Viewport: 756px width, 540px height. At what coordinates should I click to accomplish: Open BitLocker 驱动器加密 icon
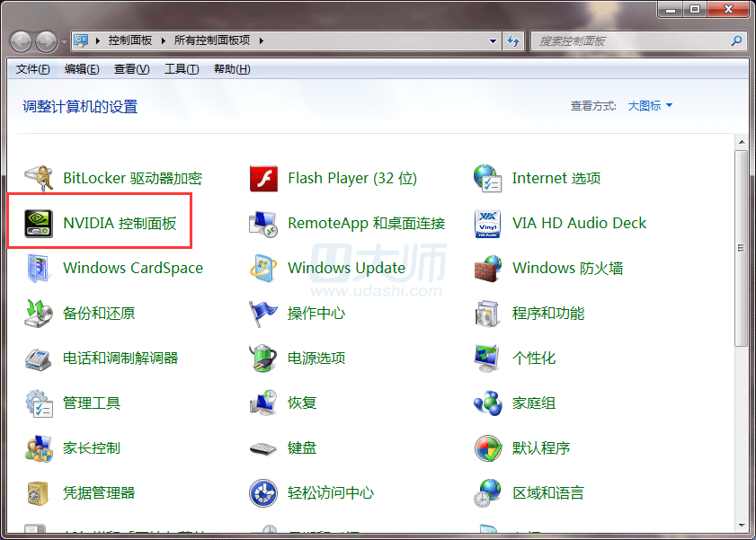pos(38,178)
